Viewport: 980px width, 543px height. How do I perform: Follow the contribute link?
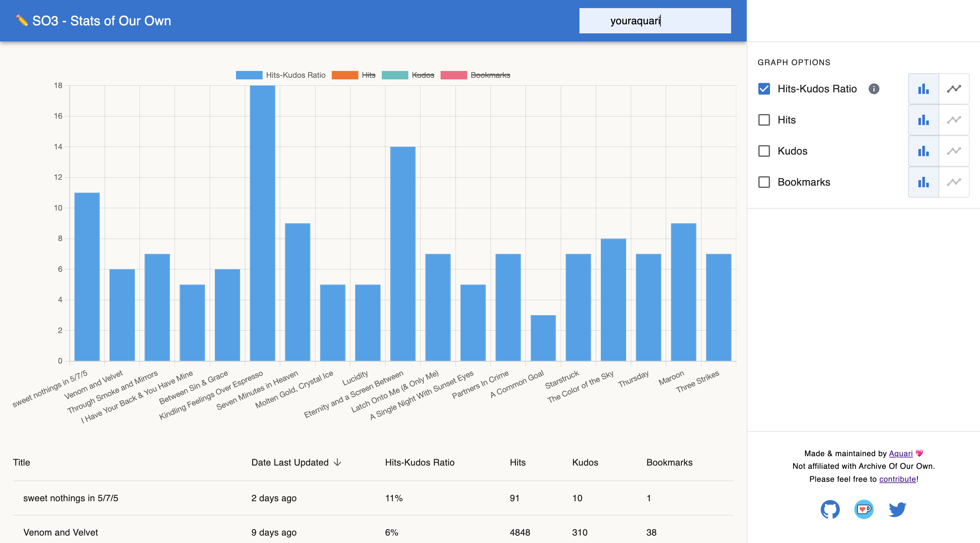coord(897,479)
